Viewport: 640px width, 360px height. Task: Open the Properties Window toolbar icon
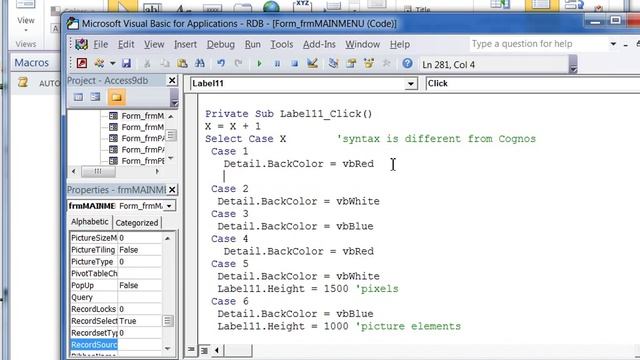tap(351, 63)
